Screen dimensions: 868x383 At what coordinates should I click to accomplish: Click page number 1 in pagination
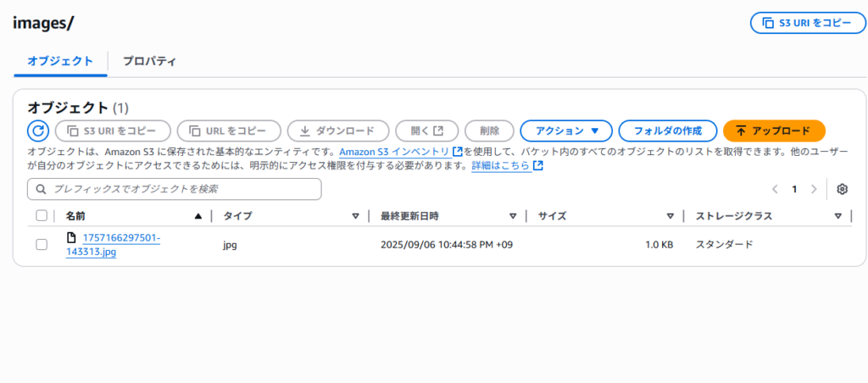click(x=794, y=189)
